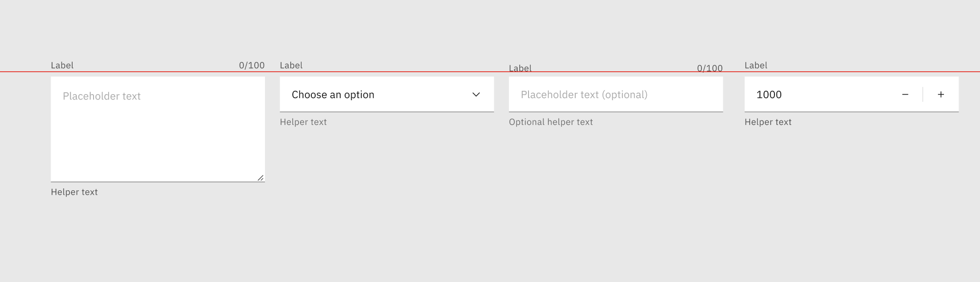Click the plus increment button
Image resolution: width=980 pixels, height=282 pixels.
tap(941, 95)
